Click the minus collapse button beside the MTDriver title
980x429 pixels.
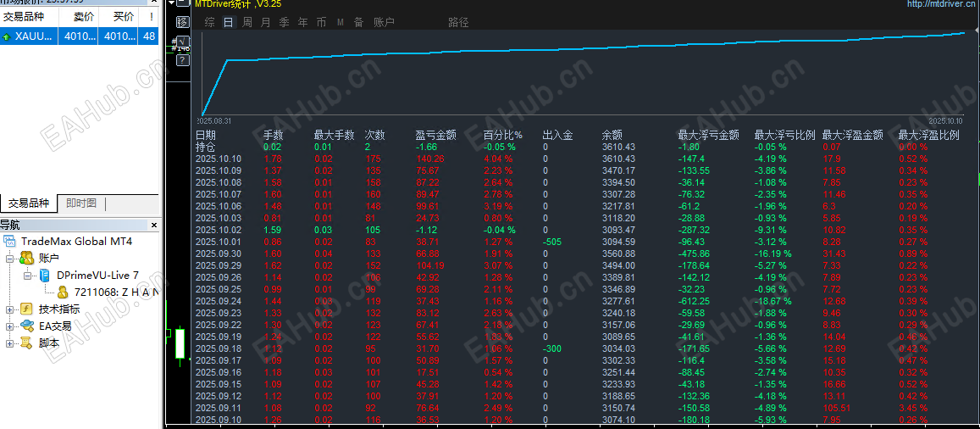182,3
